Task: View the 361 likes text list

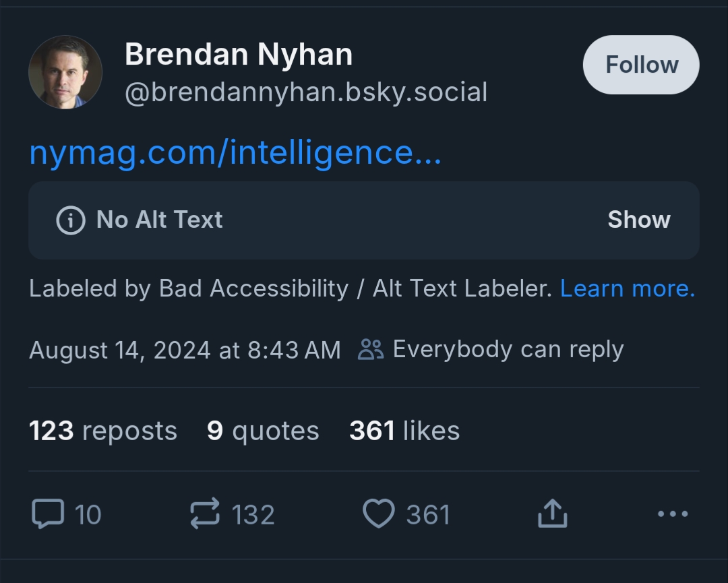Action: pyautogui.click(x=404, y=431)
